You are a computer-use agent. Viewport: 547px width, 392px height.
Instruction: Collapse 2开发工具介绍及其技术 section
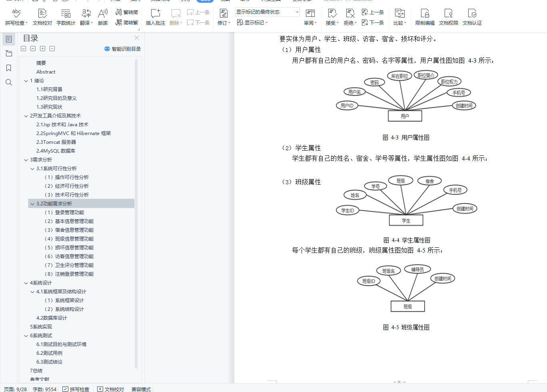click(26, 116)
